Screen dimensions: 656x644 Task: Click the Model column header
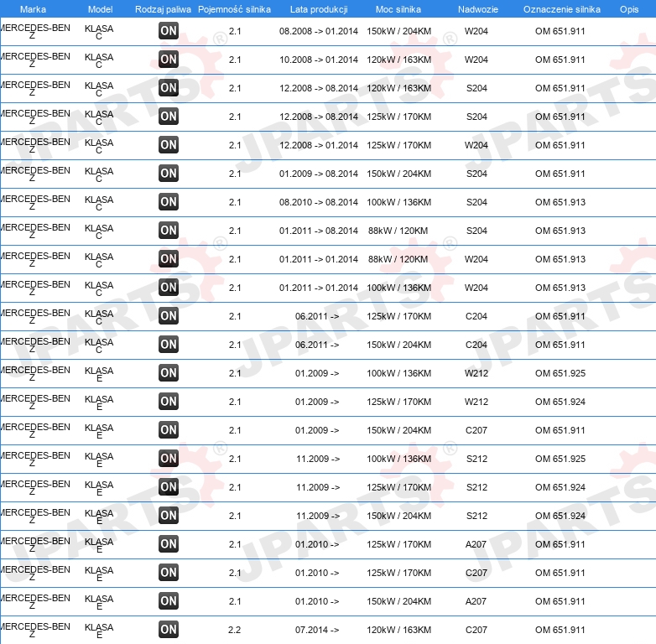click(101, 9)
